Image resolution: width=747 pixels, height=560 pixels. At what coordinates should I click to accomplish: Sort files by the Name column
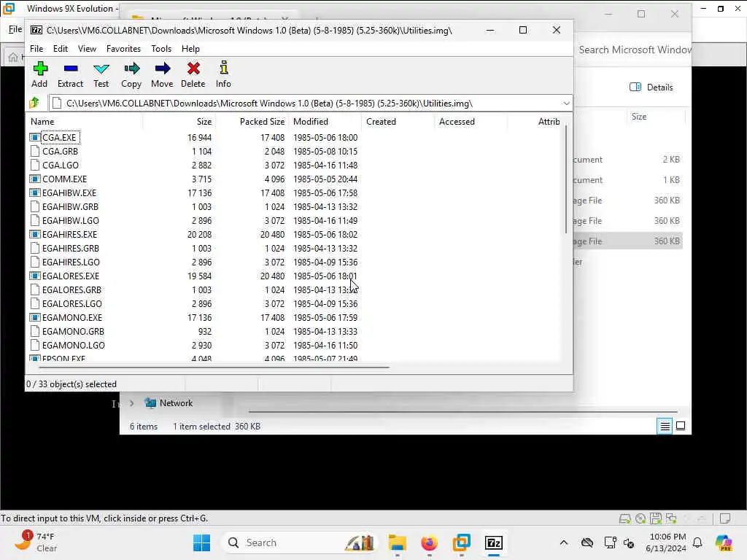(x=85, y=122)
